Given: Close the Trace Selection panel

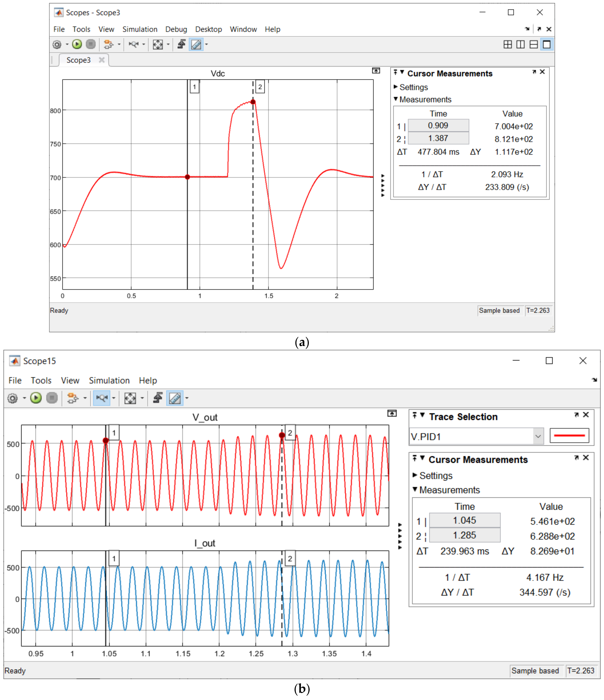Looking at the screenshot, I should click(586, 415).
